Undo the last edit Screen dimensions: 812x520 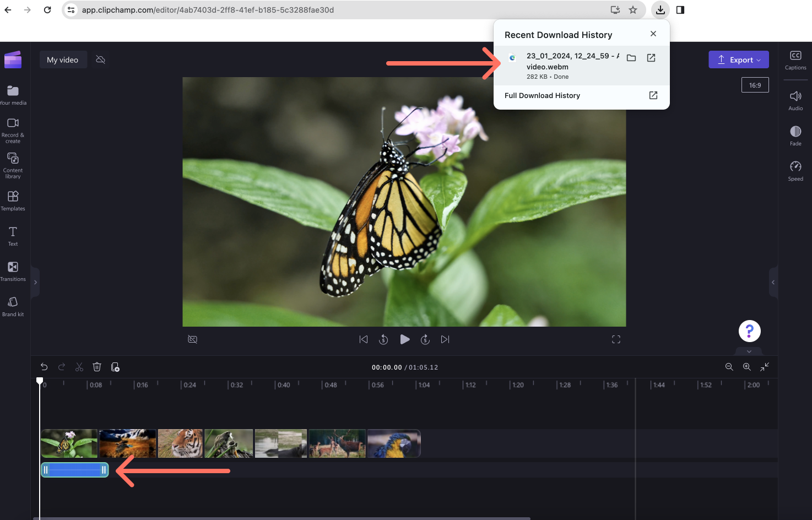click(44, 367)
